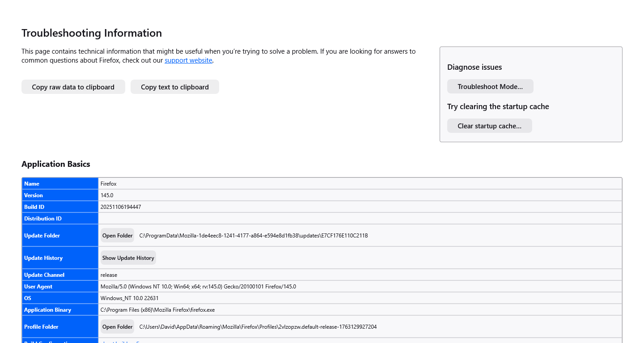The image size is (644, 343).
Task: Click the Diagnose issues heading
Action: click(x=475, y=68)
